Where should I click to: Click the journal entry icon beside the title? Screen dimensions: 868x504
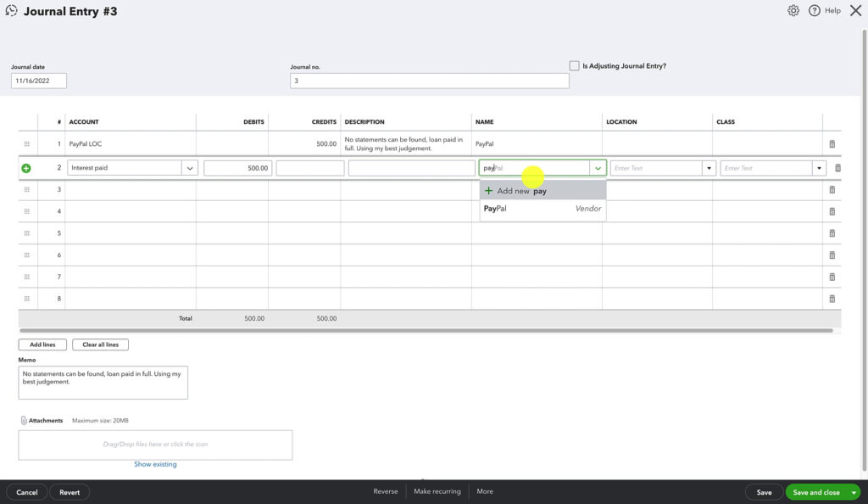pos(12,10)
